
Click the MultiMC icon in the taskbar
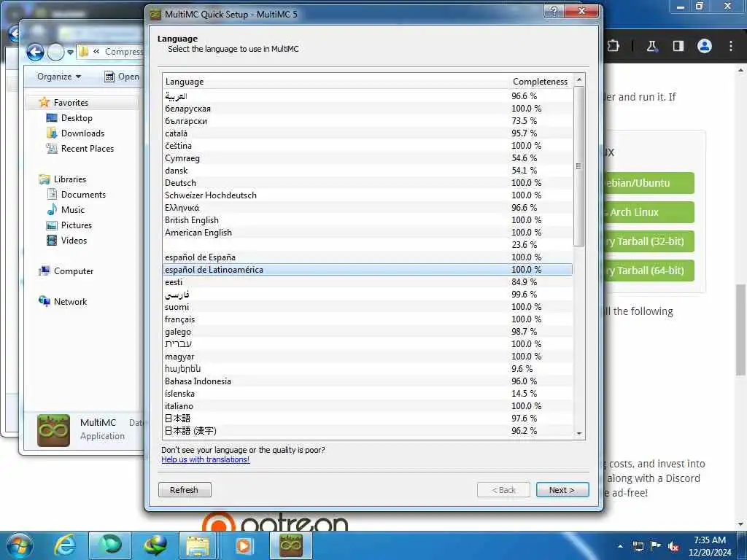point(291,545)
